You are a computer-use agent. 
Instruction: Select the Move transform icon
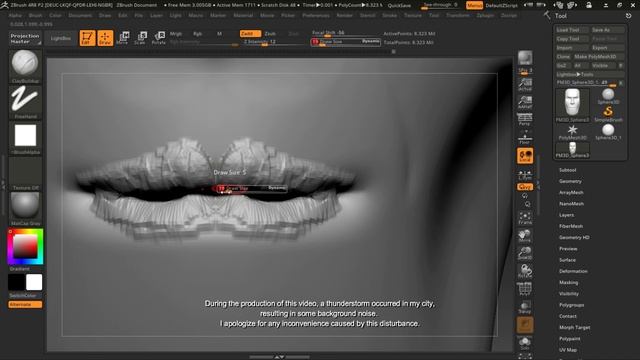(122, 38)
